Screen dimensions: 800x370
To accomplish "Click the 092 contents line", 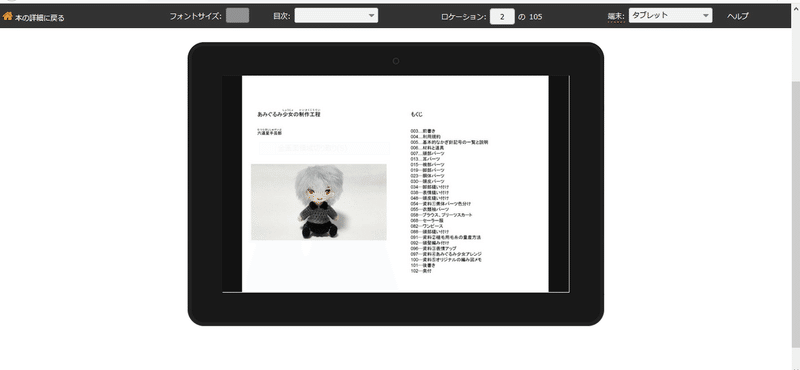I will pos(430,243).
